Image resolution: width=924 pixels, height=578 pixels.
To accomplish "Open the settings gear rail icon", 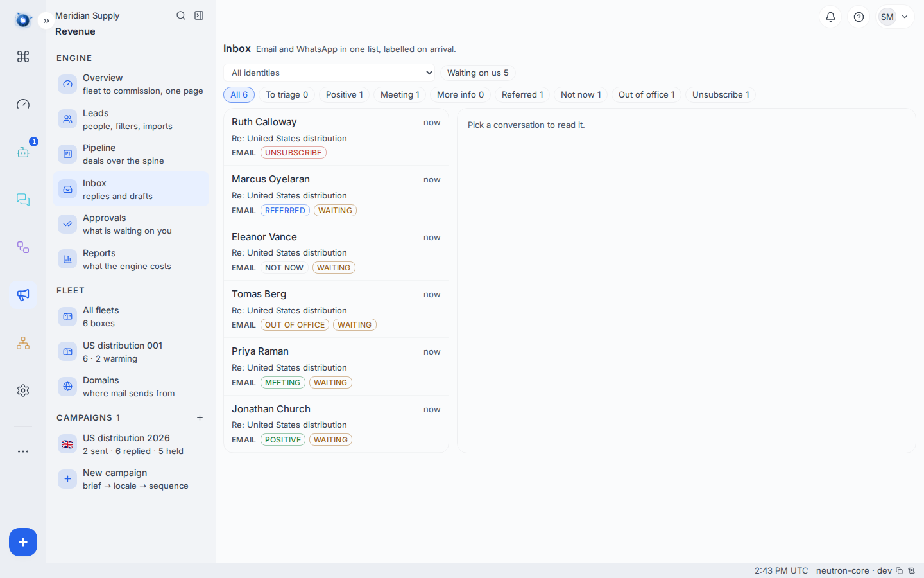I will 23,390.
